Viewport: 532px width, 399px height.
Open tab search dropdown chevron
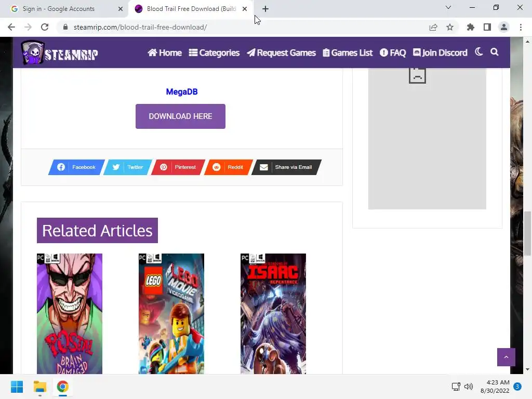(448, 7)
